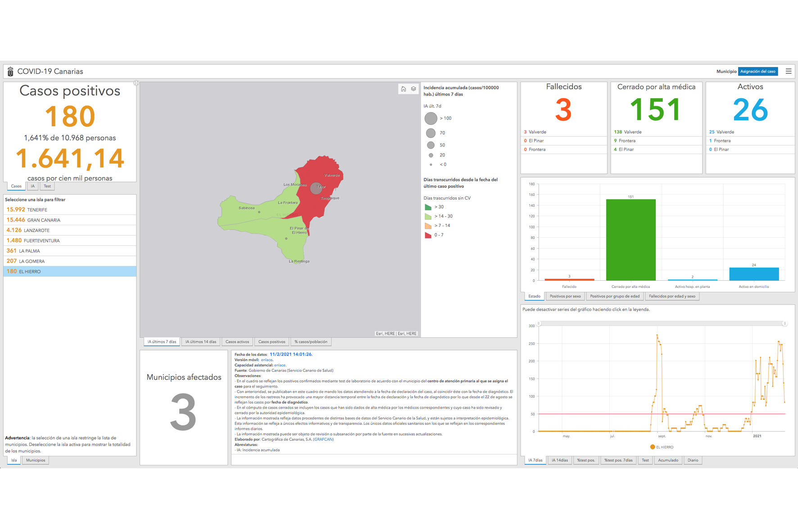Open the Municipios tab
The height and width of the screenshot is (532, 798).
coord(36,460)
